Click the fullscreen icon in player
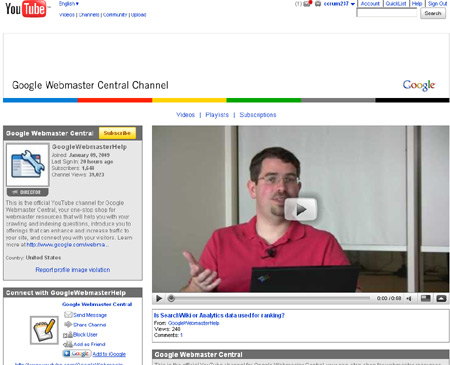 [x=441, y=298]
